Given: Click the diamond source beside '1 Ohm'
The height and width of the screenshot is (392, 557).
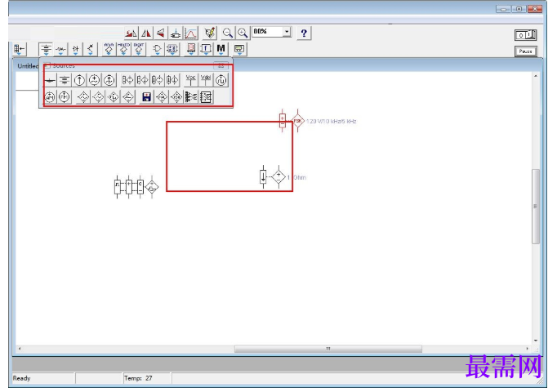Looking at the screenshot, I should click(x=278, y=177).
